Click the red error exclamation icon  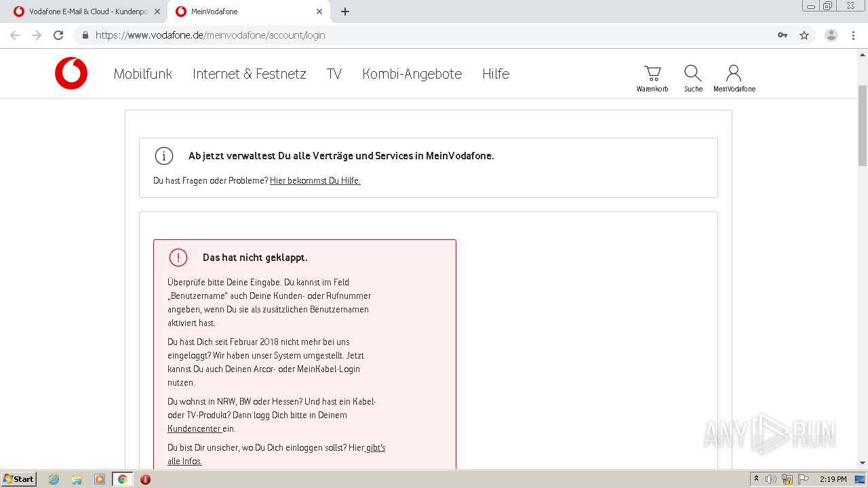click(178, 258)
